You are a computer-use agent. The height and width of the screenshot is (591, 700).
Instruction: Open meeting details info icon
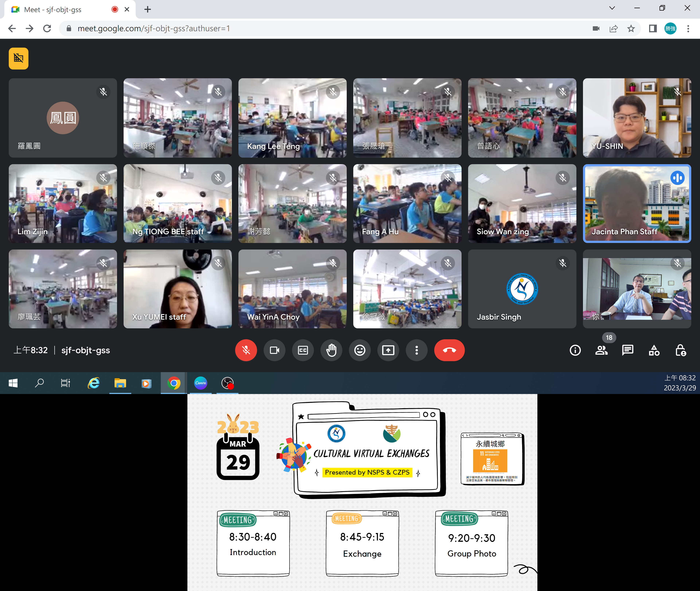(x=575, y=350)
